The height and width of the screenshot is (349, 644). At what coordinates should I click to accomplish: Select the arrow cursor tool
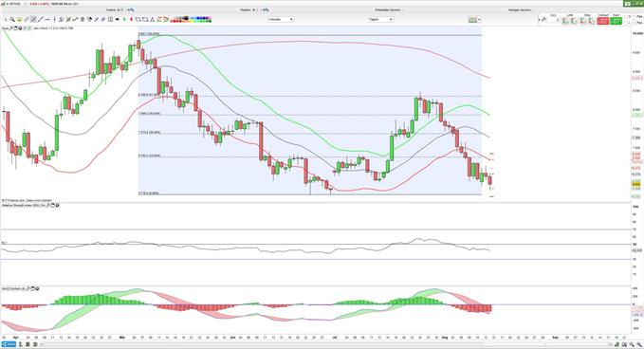pyautogui.click(x=6, y=19)
